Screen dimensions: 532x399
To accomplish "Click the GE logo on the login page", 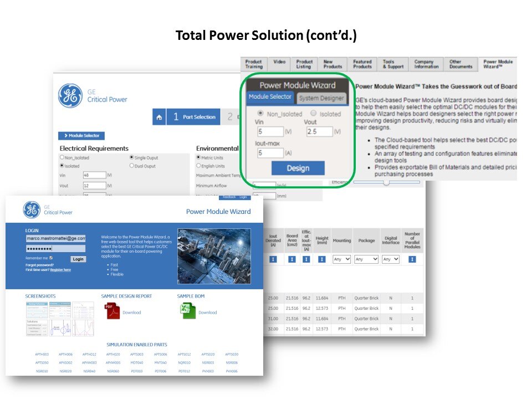I will 32,209.
